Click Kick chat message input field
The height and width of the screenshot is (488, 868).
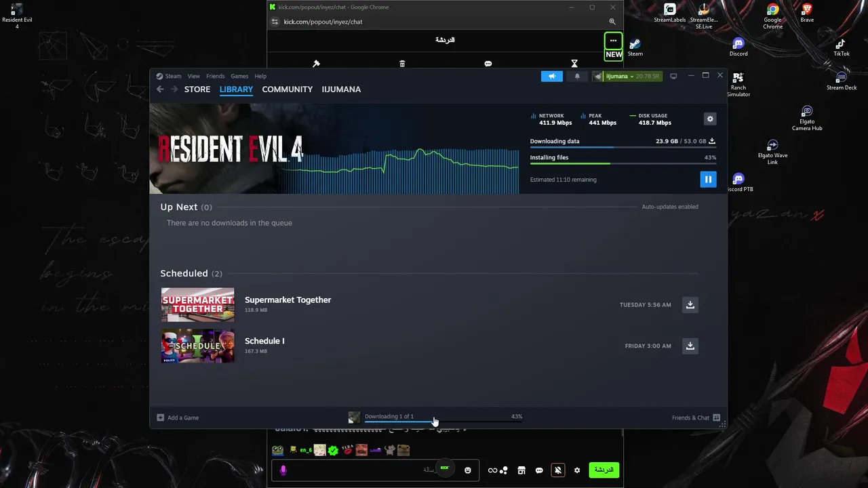[x=375, y=470]
